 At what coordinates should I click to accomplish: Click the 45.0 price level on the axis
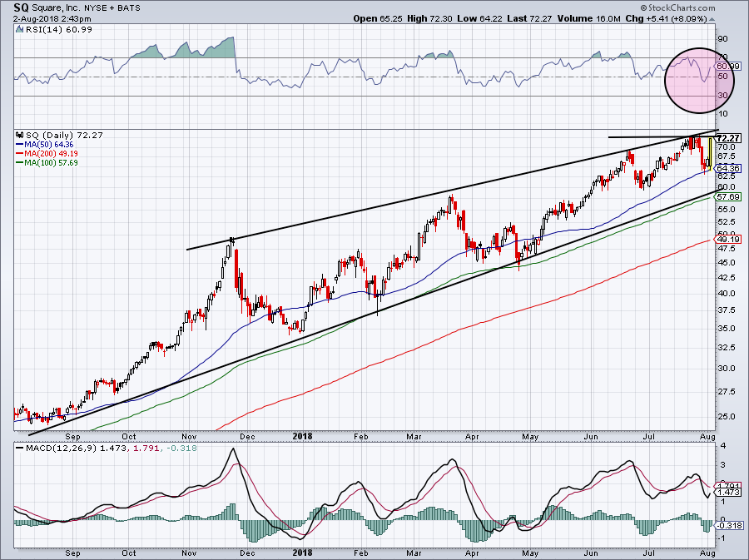pyautogui.click(x=726, y=263)
